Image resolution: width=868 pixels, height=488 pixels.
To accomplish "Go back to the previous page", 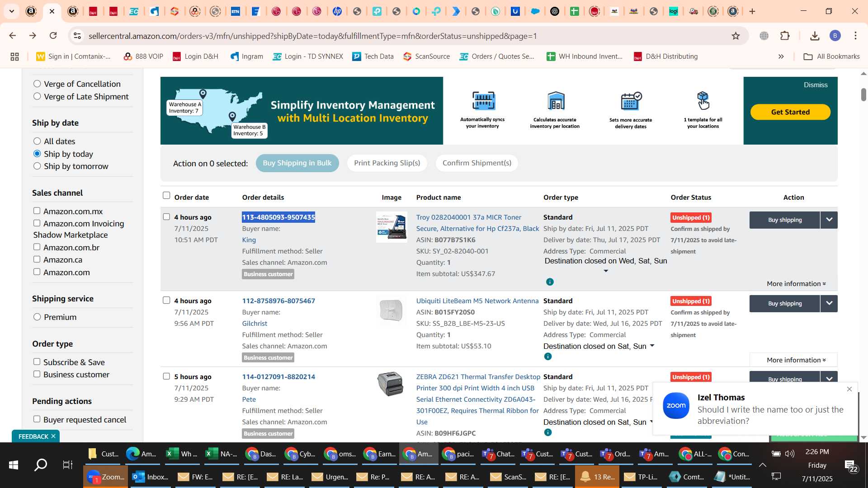I will pos(13,36).
